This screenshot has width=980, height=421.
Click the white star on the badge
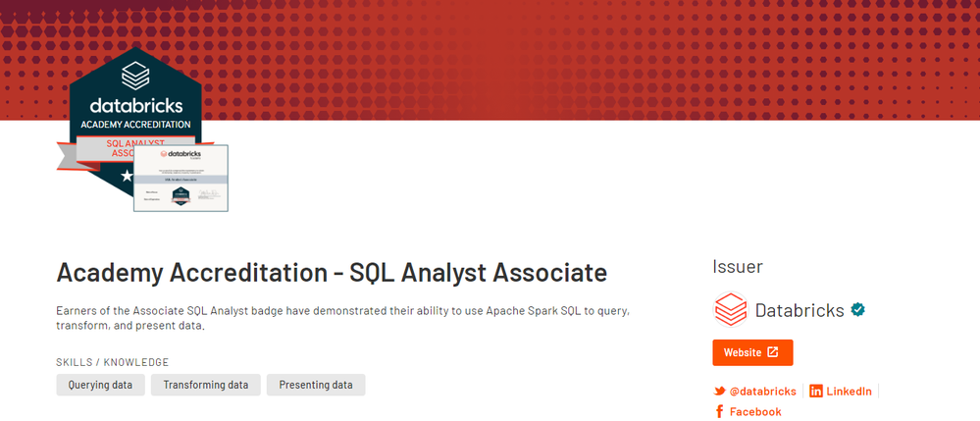tap(127, 176)
